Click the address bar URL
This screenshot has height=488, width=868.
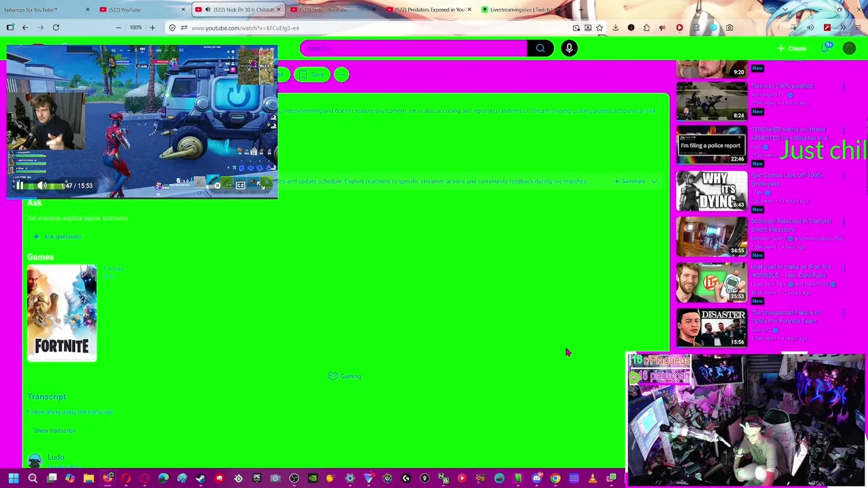(x=245, y=28)
